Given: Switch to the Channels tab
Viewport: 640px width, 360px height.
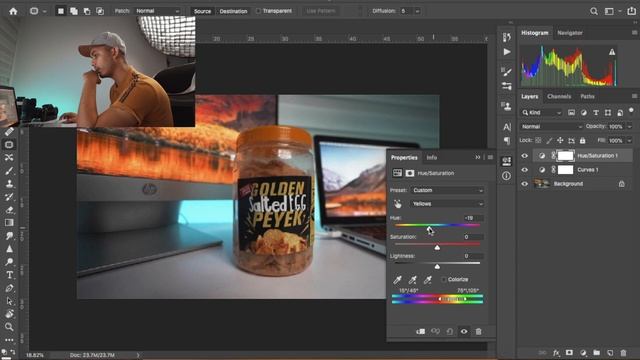Looking at the screenshot, I should (559, 97).
